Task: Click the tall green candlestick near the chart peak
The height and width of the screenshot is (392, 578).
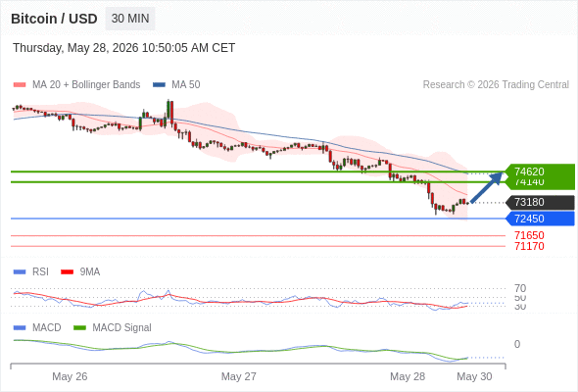Action: tap(169, 109)
